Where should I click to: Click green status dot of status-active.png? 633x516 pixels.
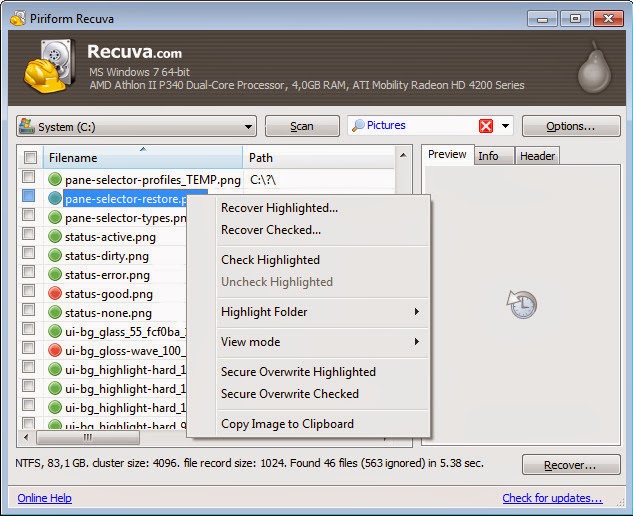(x=55, y=237)
